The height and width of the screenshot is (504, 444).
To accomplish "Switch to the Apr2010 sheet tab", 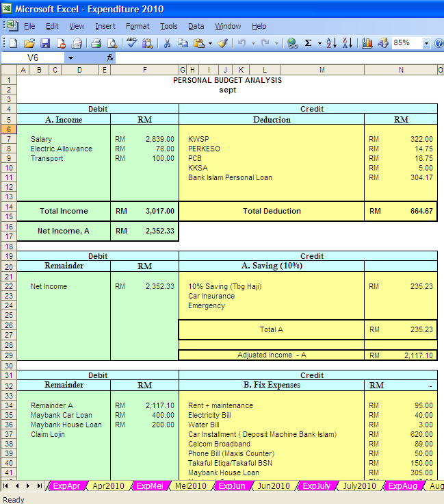I will click(x=108, y=486).
